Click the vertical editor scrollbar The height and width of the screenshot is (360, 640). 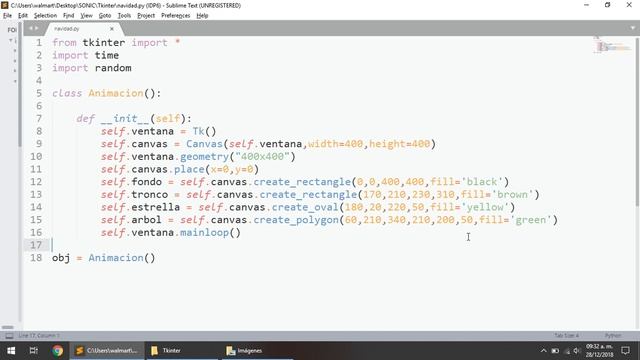638,122
